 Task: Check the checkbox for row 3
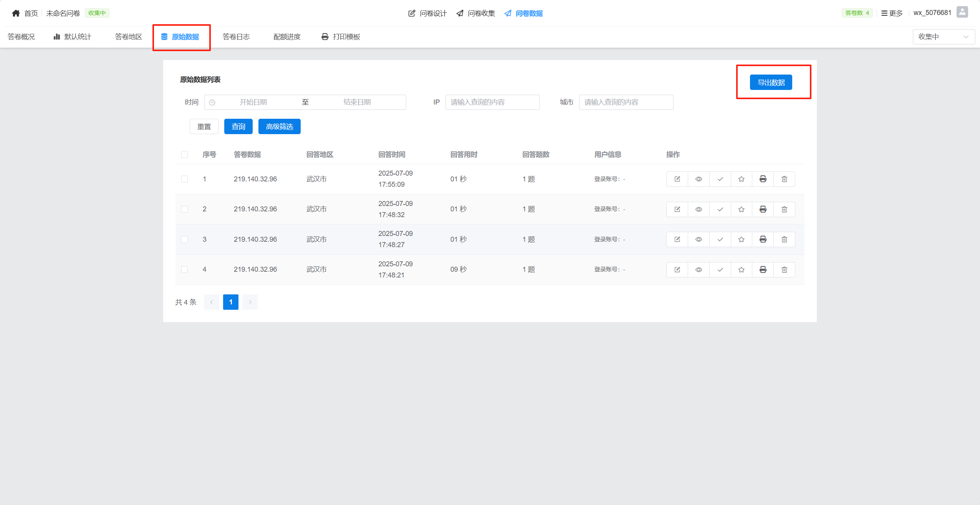[x=184, y=239]
